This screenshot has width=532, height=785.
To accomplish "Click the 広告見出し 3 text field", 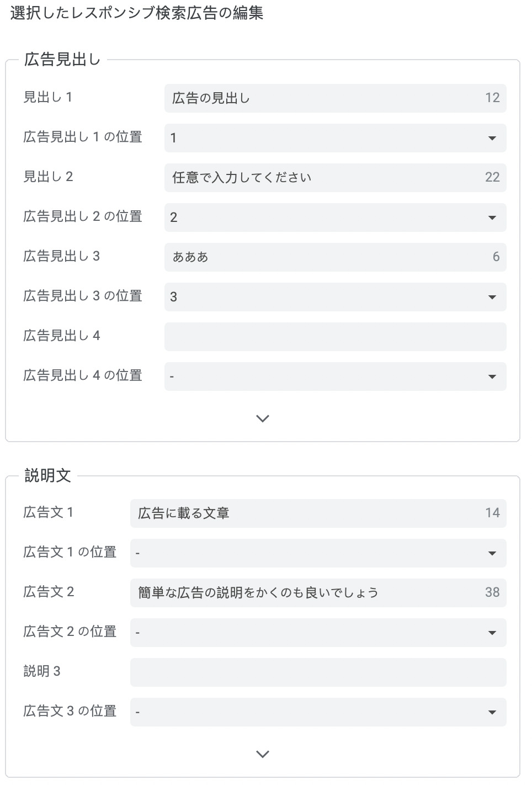I will click(x=326, y=257).
